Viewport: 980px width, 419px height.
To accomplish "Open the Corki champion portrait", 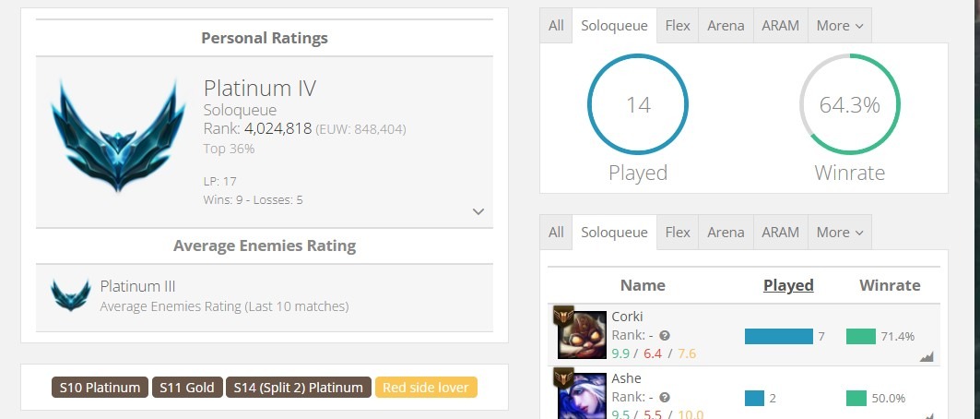I will (x=582, y=335).
